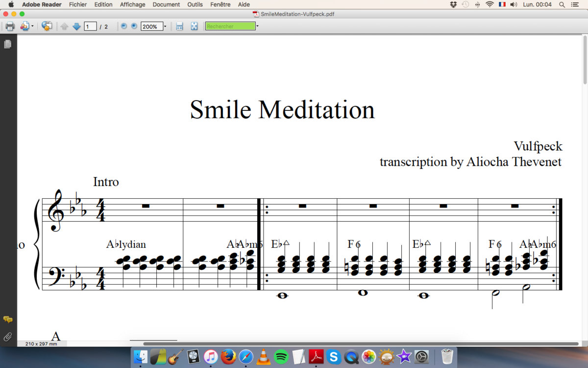Click the page number field showing 1
This screenshot has height=368, width=588.
pyautogui.click(x=90, y=26)
